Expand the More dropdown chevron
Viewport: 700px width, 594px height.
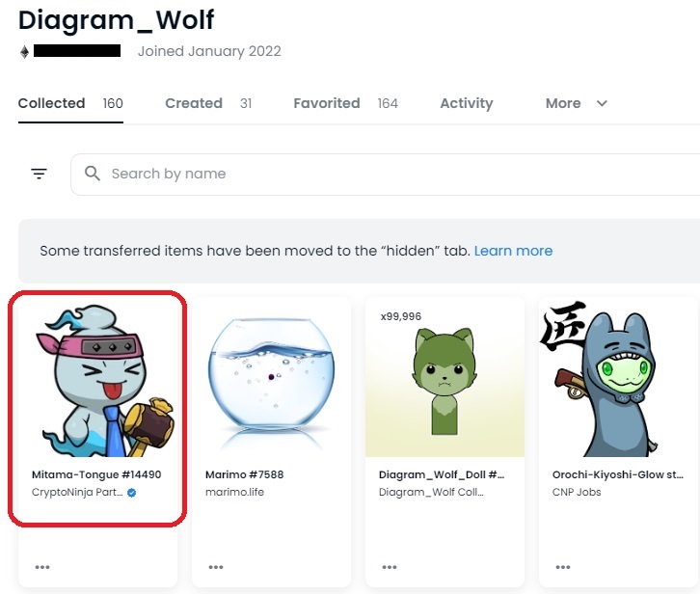click(602, 103)
